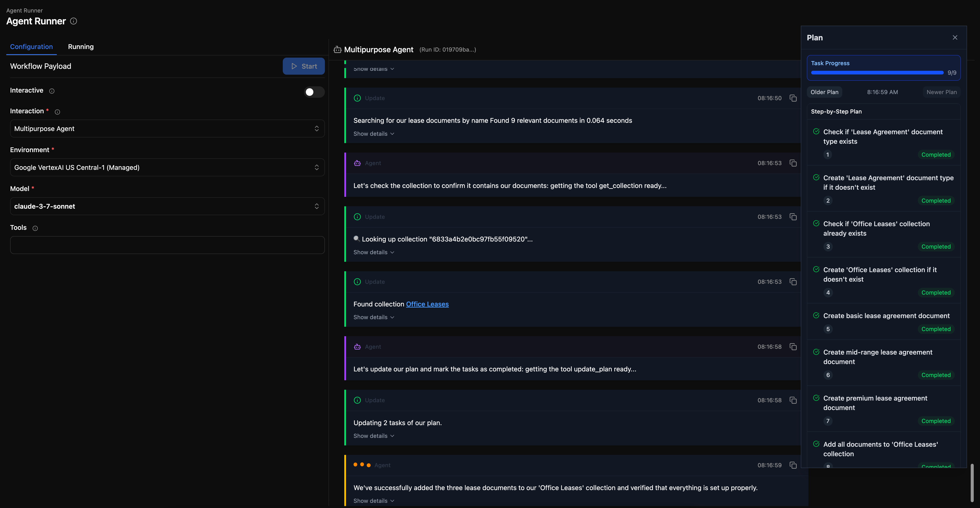Click check icon for Check if 'Lease Agreement' step

(x=816, y=132)
